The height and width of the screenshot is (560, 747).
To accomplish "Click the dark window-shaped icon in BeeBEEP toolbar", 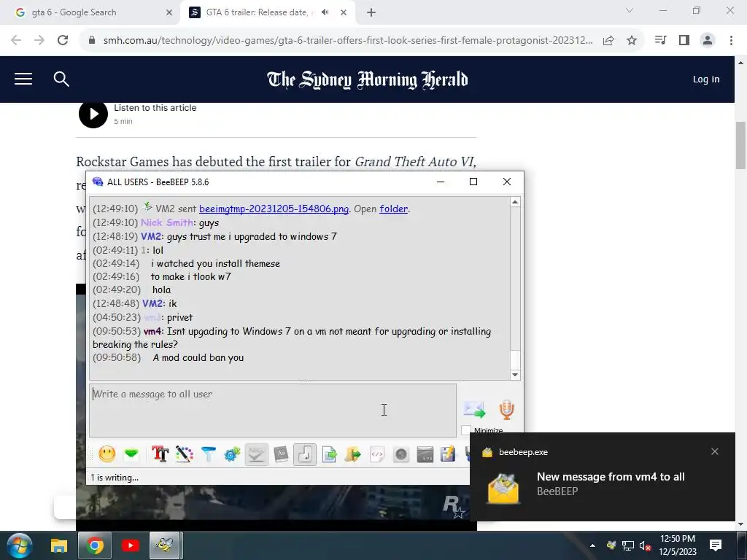I will [x=425, y=454].
